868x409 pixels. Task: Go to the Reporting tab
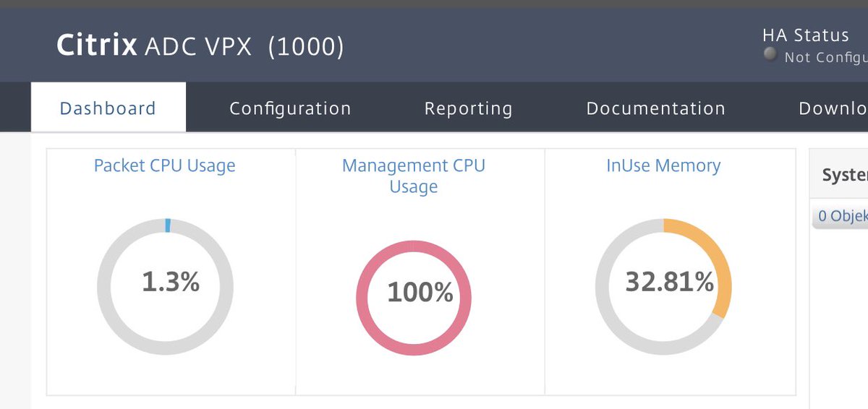coord(468,108)
